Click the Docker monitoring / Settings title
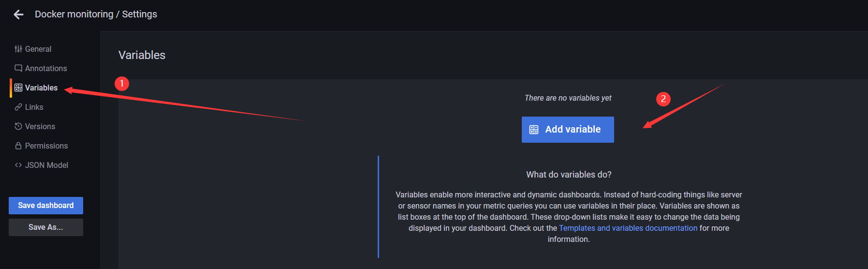868x269 pixels. pos(96,14)
